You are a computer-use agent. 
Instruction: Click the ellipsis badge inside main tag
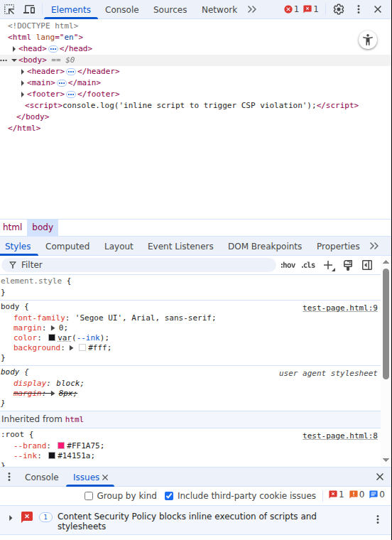pos(62,83)
